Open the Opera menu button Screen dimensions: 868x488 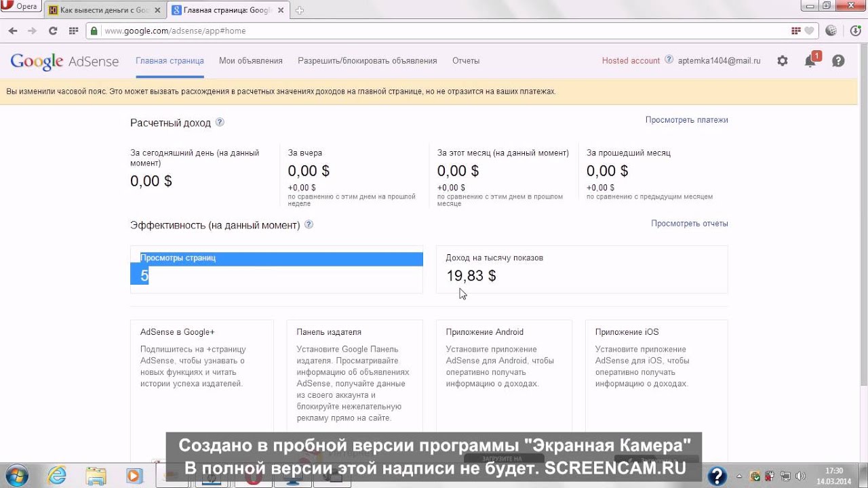(22, 7)
